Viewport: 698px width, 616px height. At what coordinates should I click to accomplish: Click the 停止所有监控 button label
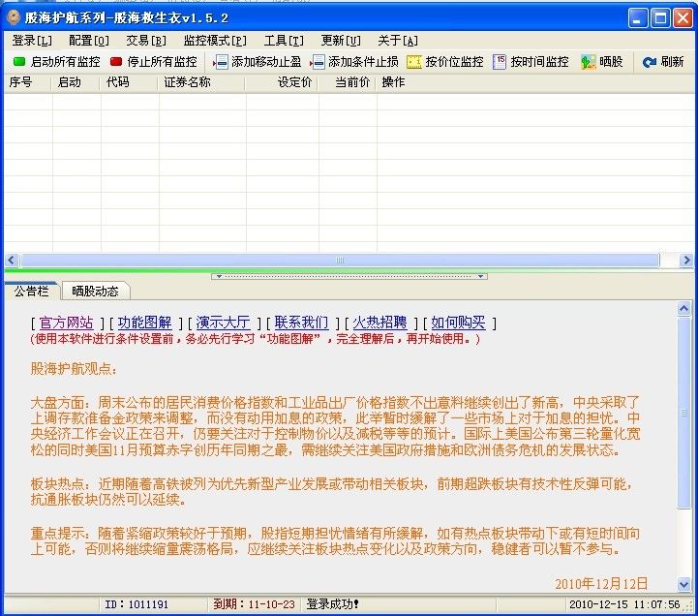pyautogui.click(x=162, y=62)
